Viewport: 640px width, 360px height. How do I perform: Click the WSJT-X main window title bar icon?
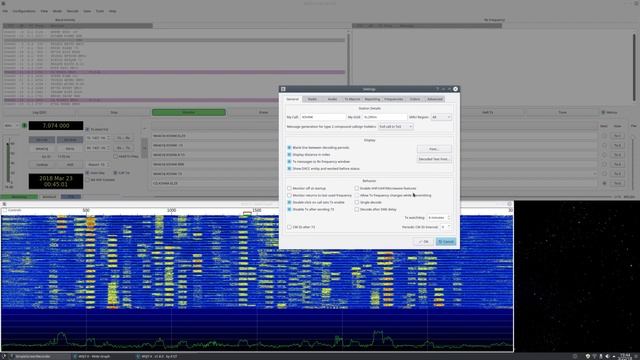click(3, 3)
